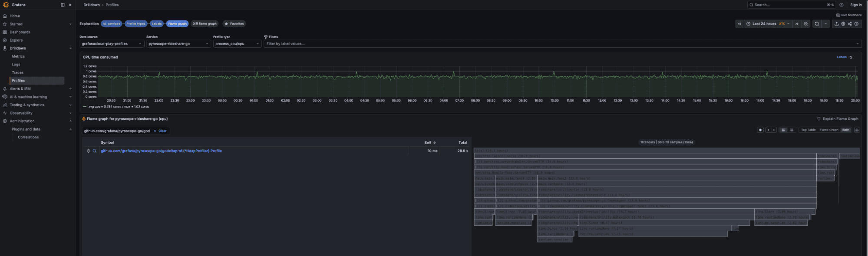Open Home in the sidebar
This screenshot has height=256, width=868.
click(x=15, y=16)
